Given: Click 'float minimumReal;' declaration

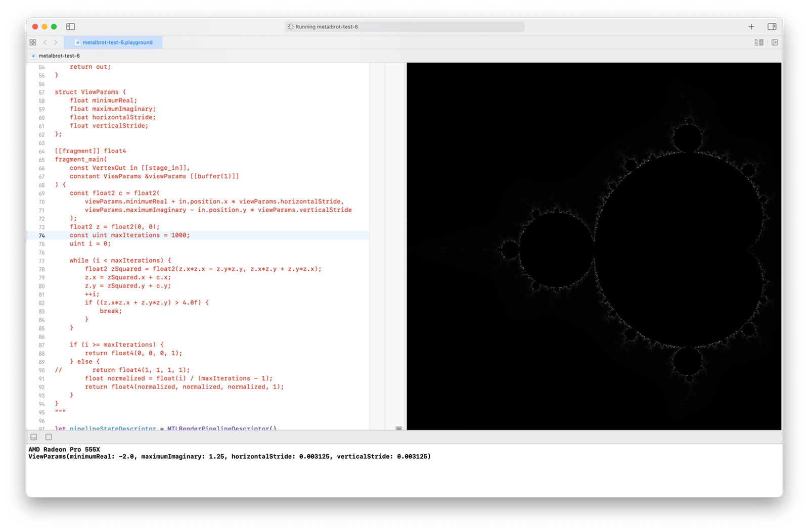Looking at the screenshot, I should (x=103, y=101).
